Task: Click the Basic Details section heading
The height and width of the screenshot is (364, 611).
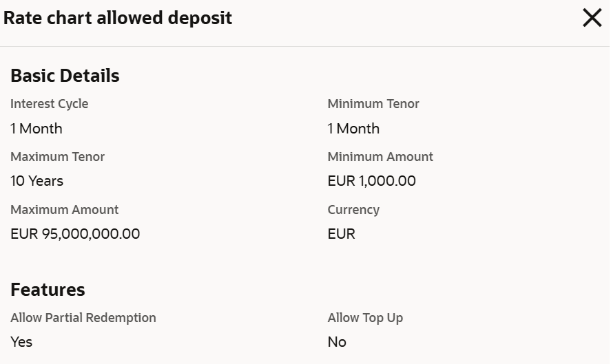Action: [65, 76]
